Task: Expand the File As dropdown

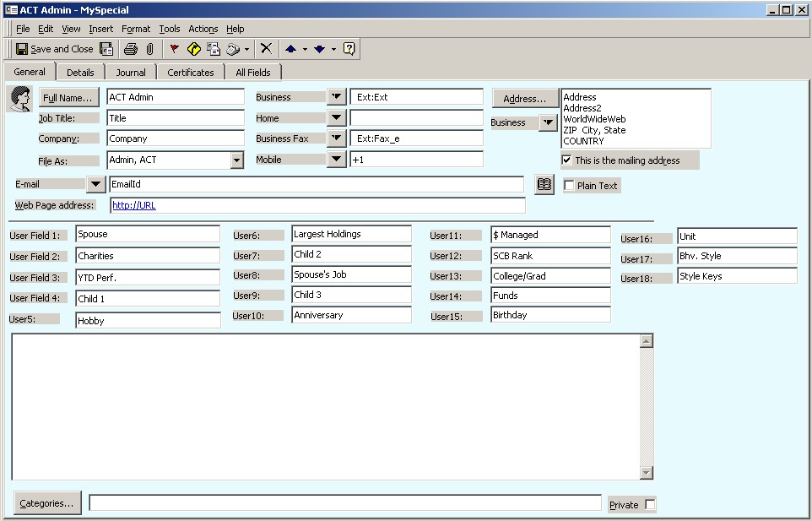Action: tap(236, 160)
